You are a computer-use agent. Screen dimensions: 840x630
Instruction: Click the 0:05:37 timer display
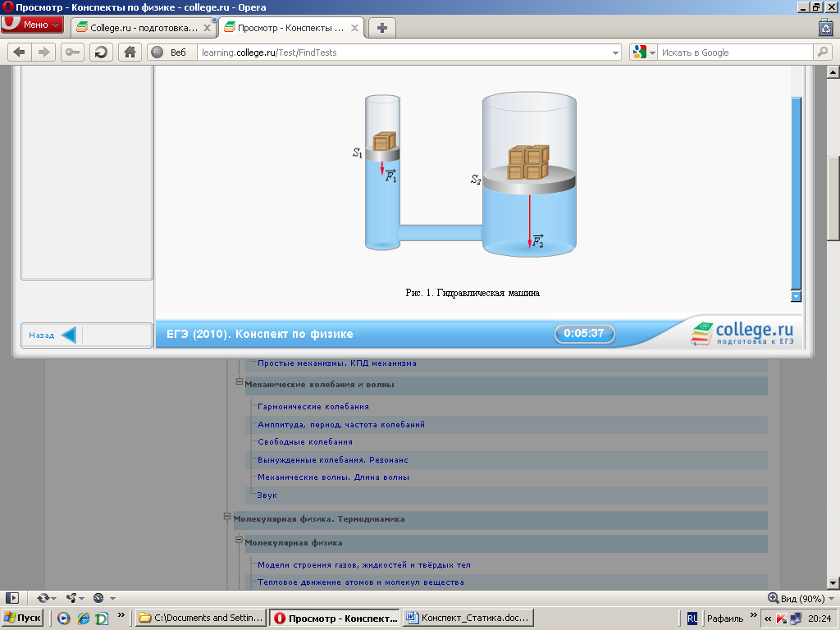coord(584,333)
